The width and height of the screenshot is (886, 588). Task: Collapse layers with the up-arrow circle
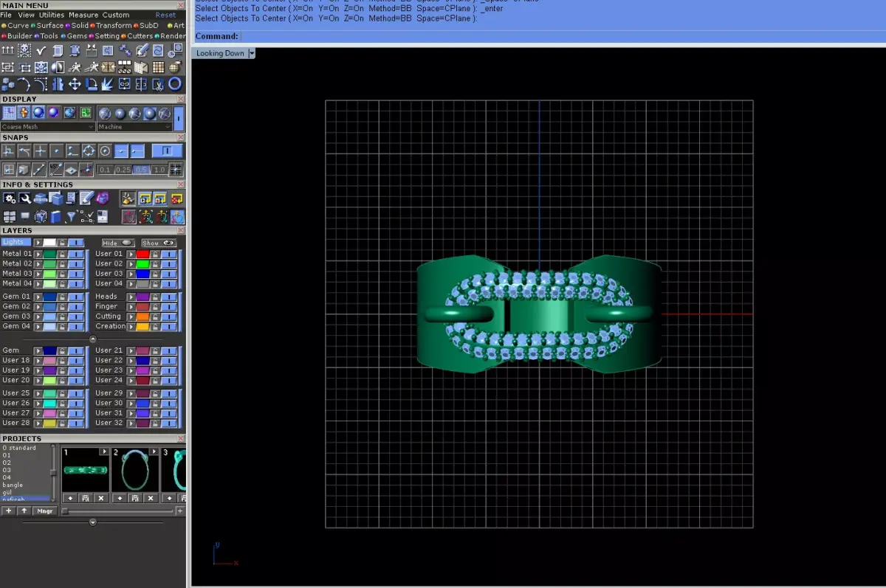[93, 339]
